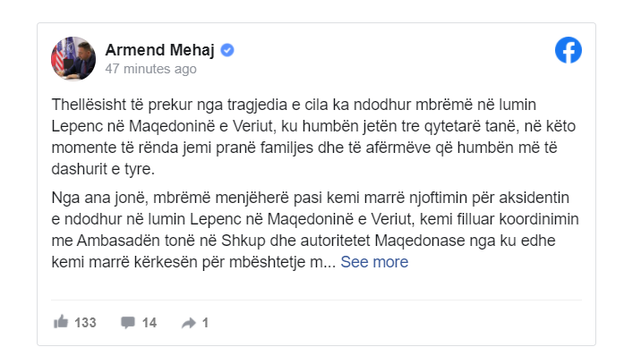The image size is (624, 364).
Task: Click the share arrow icon
Action: [188, 322]
